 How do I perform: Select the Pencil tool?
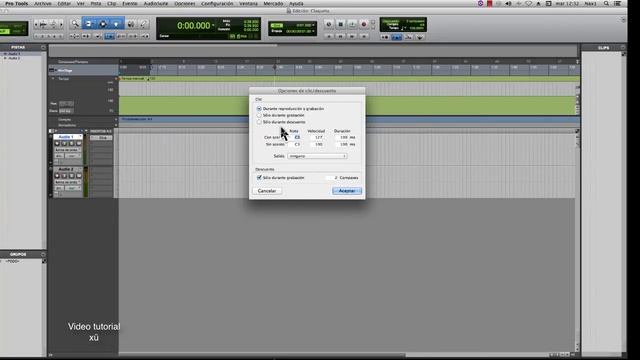pyautogui.click(x=144, y=24)
